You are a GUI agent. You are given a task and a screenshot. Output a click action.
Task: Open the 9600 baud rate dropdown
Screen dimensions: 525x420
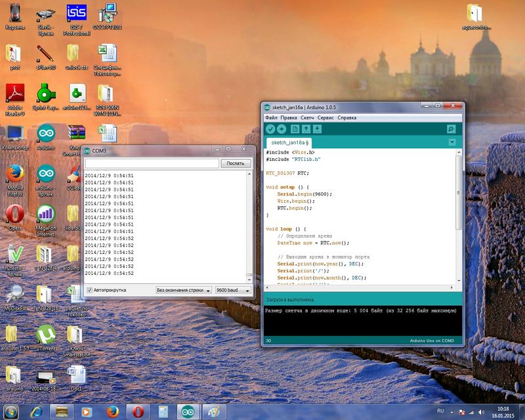tap(233, 290)
